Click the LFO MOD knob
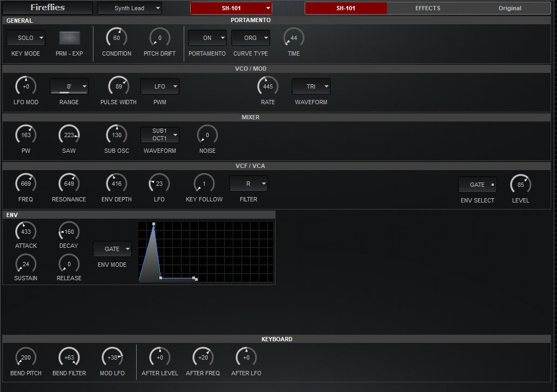Viewport: 557px width, 392px height. 26,86
